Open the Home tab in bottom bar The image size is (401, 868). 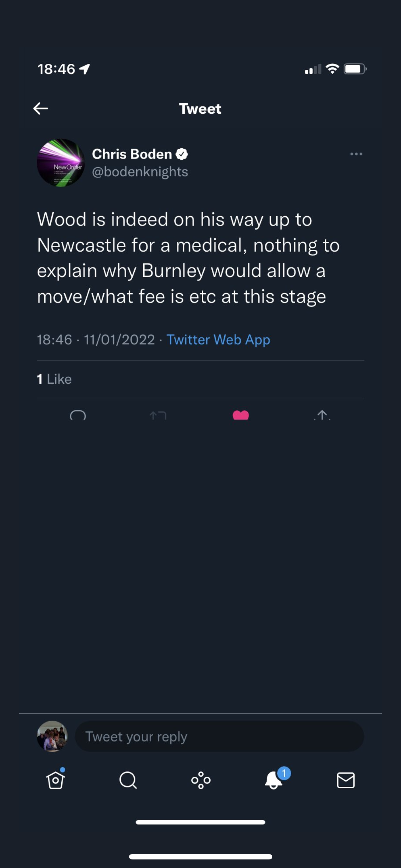56,780
